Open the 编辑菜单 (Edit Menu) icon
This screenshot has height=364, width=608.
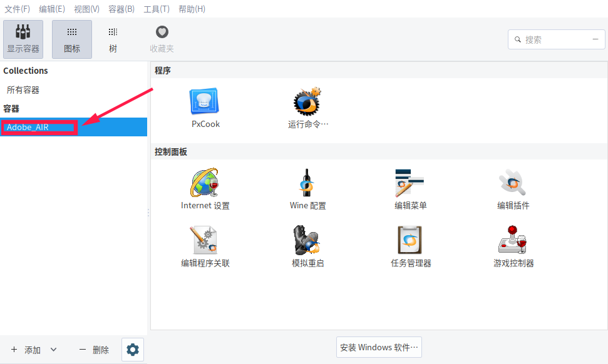coord(410,184)
